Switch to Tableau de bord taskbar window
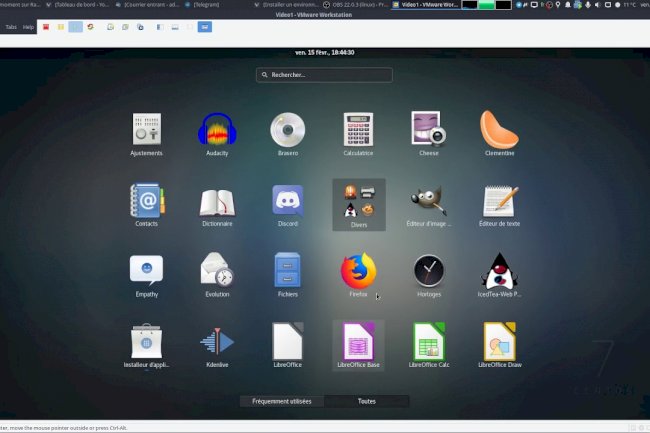This screenshot has height=433, width=650. pyautogui.click(x=78, y=5)
